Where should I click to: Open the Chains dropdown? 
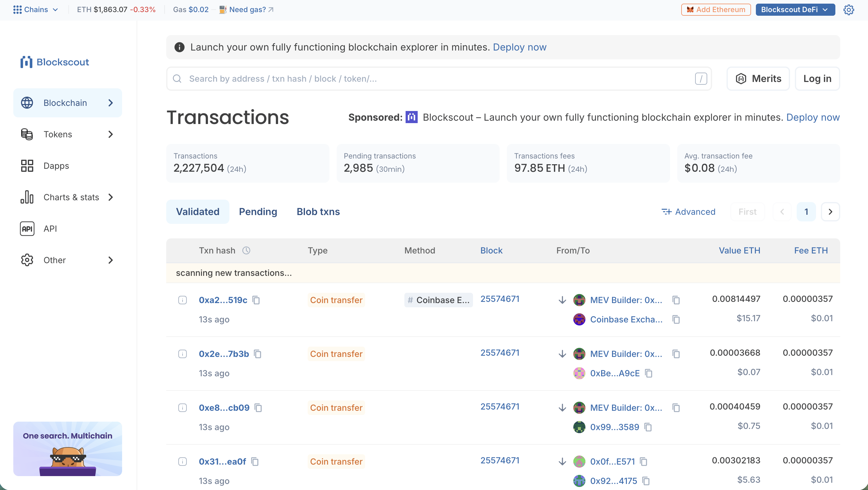[36, 9]
